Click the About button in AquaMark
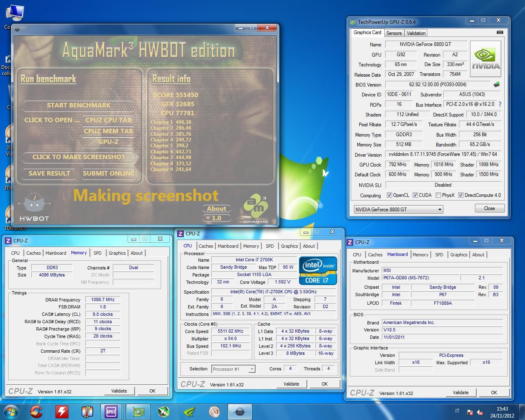The image size is (525, 420). (217, 209)
